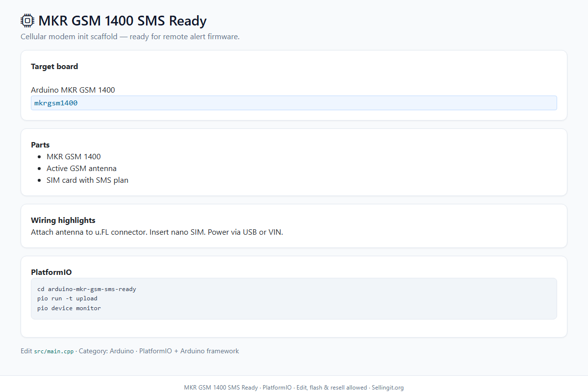Click the chip icon beside the title

(x=27, y=21)
